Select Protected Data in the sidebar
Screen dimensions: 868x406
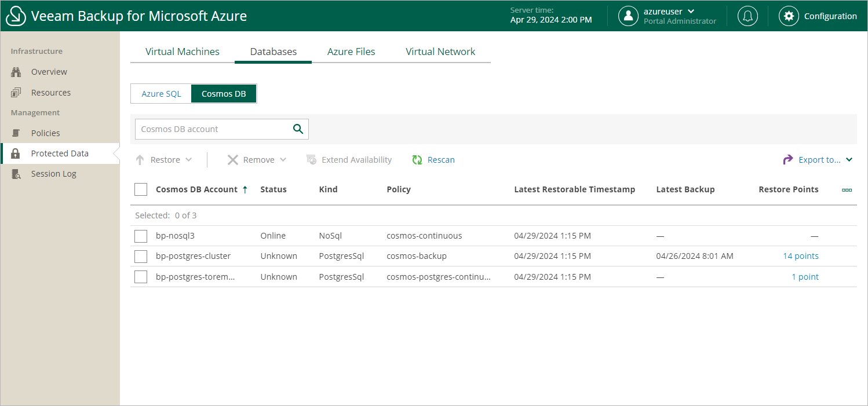[60, 153]
